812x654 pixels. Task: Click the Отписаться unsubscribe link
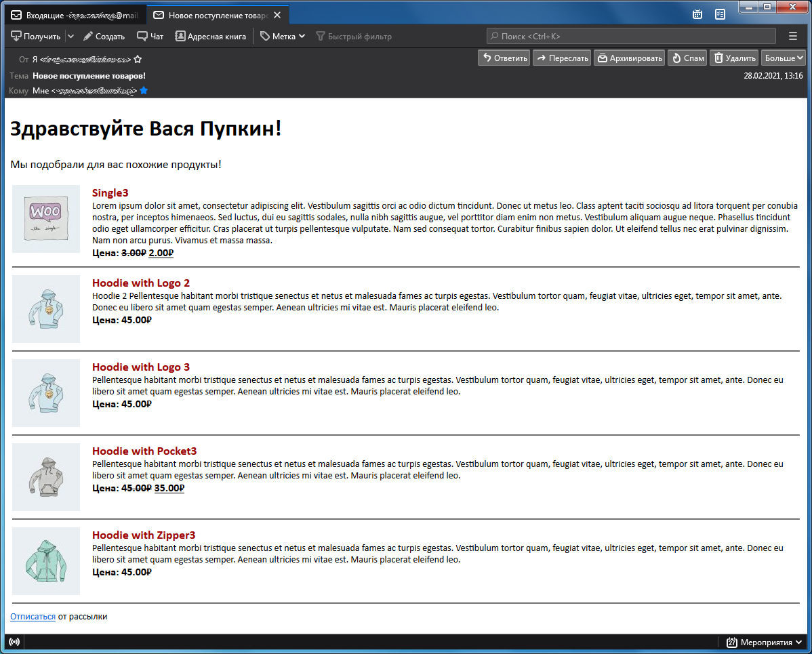point(33,617)
